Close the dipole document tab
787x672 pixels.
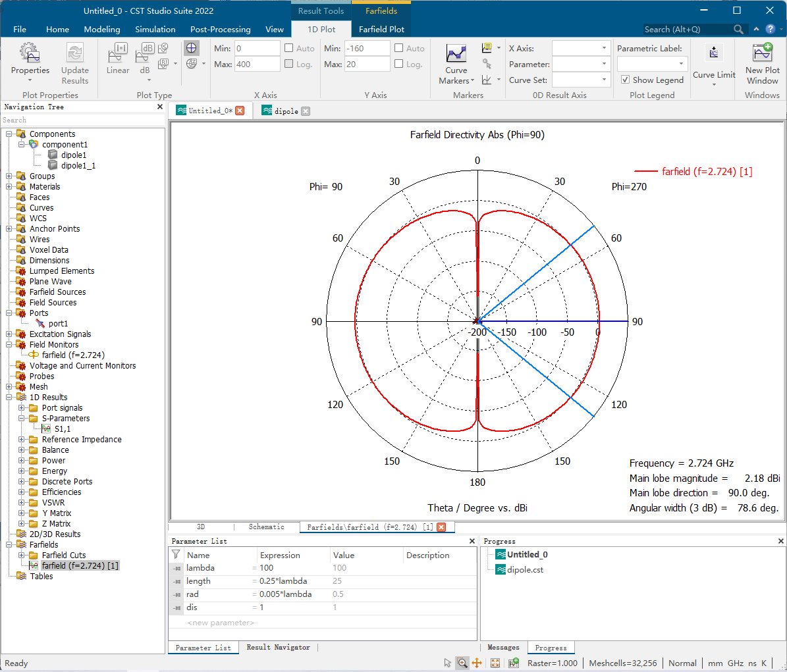coord(306,111)
